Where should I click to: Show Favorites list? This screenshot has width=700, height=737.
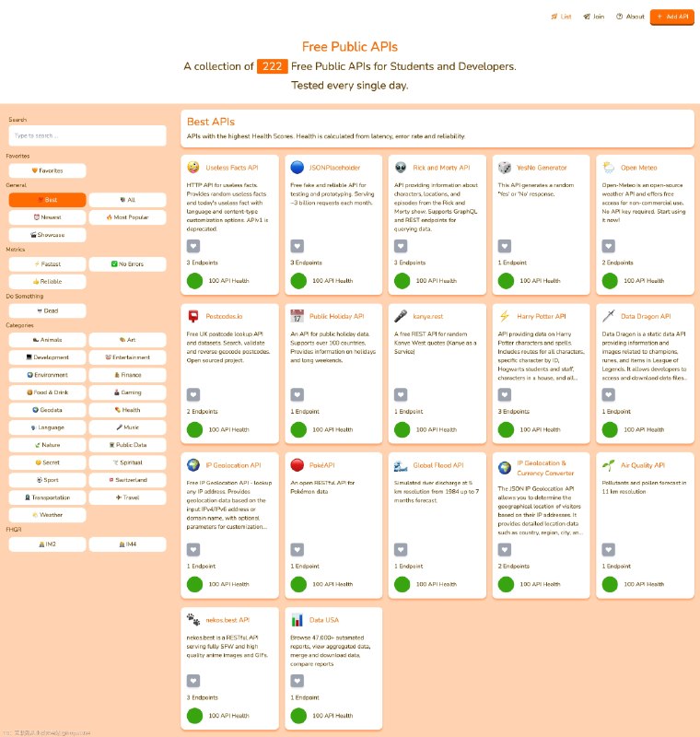pyautogui.click(x=48, y=170)
